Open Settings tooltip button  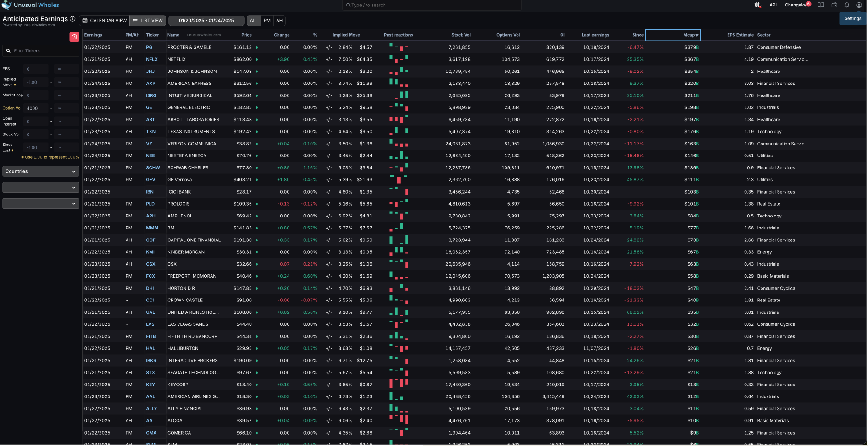[x=853, y=19]
